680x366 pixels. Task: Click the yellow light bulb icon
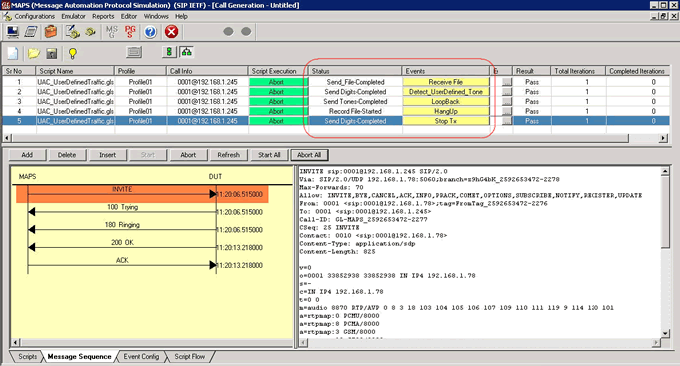coord(72,53)
